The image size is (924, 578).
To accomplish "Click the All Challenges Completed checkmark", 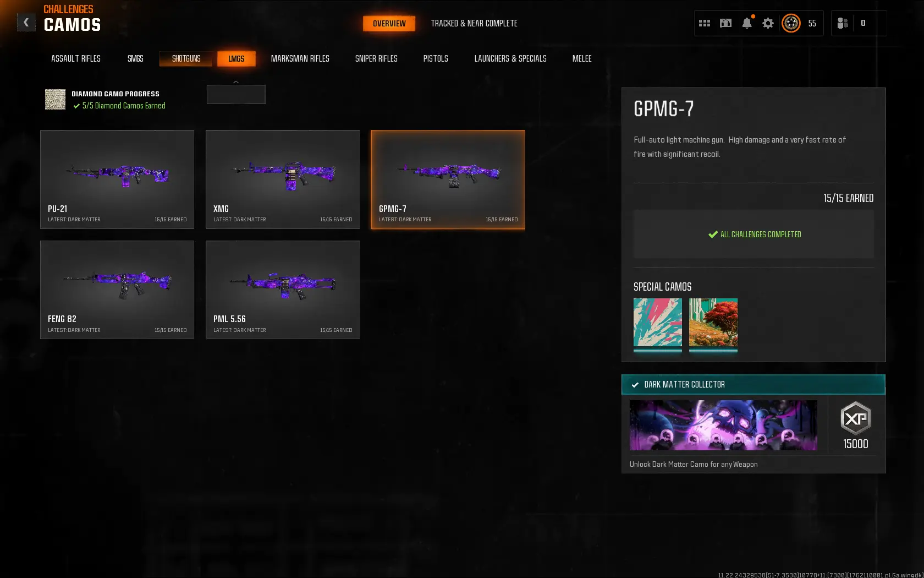I will click(x=713, y=235).
